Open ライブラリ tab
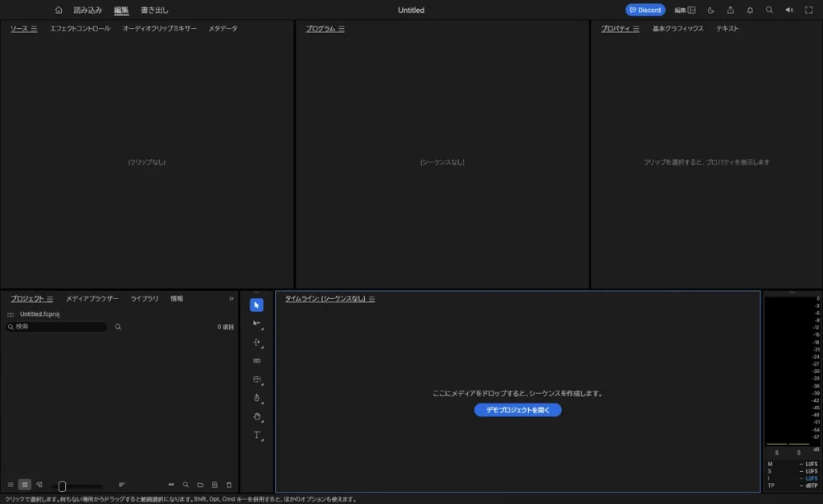Screen dimensions: 823x504 [145, 298]
